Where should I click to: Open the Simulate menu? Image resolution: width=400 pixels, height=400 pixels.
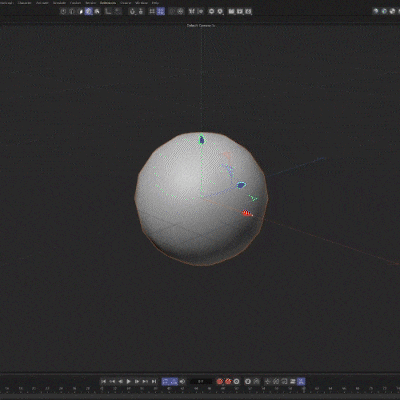point(60,3)
